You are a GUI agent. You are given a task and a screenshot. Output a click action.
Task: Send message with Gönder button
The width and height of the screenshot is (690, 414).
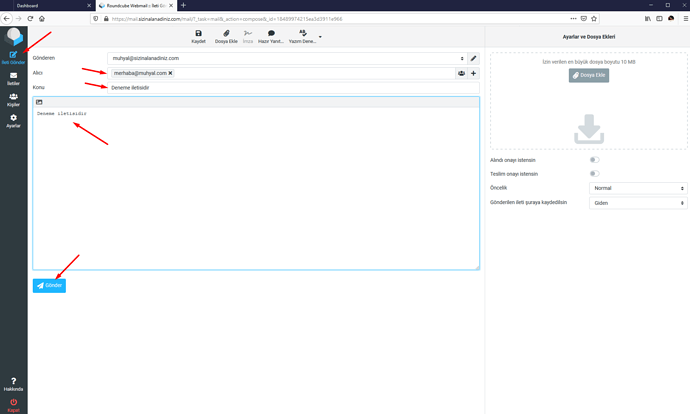pyautogui.click(x=49, y=286)
